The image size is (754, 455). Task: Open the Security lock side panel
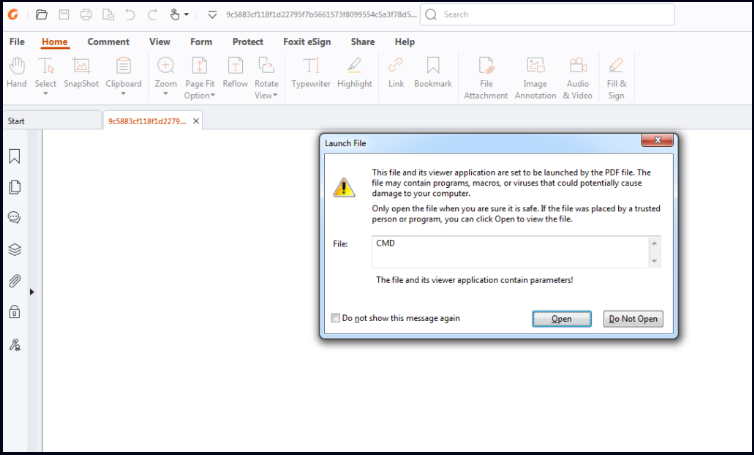pyautogui.click(x=14, y=312)
